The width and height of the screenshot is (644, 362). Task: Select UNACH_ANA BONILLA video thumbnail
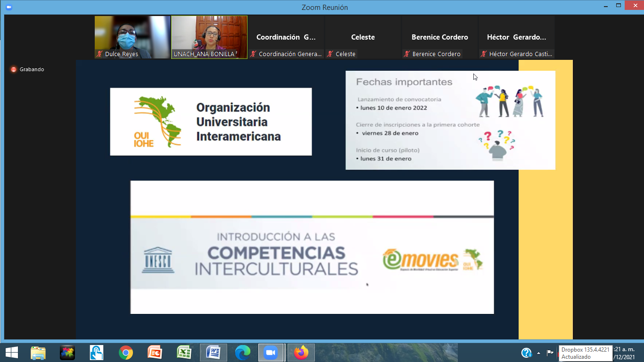click(209, 37)
